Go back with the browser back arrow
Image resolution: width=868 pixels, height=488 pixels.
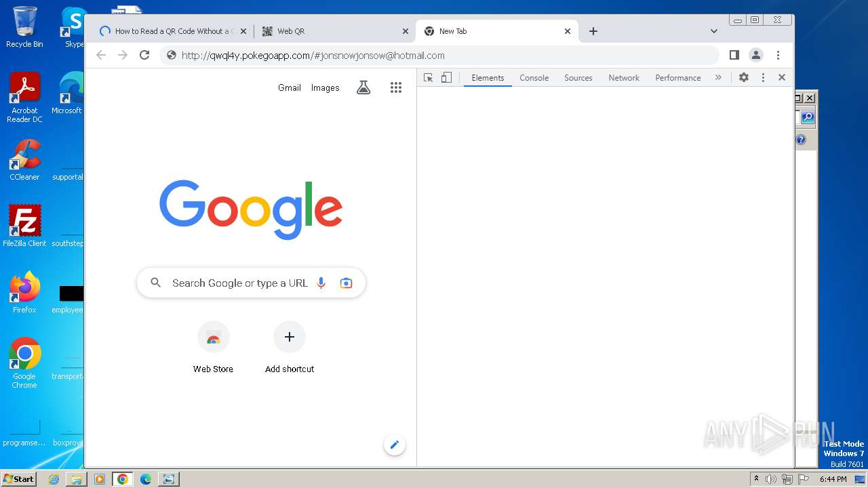point(101,55)
